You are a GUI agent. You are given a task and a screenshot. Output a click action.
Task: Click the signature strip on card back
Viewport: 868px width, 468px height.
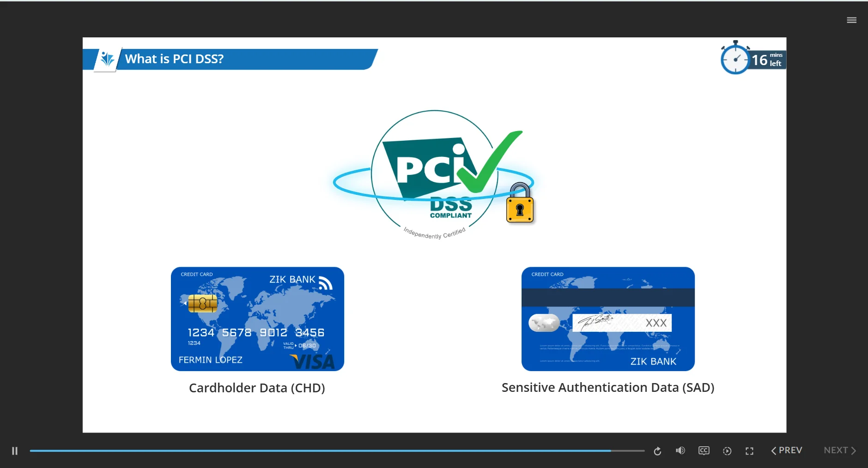(x=622, y=323)
